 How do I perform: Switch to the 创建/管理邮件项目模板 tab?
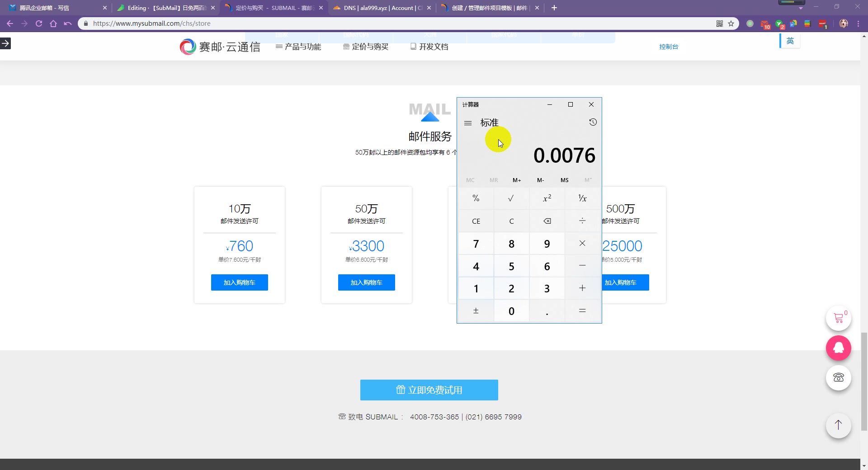(489, 8)
